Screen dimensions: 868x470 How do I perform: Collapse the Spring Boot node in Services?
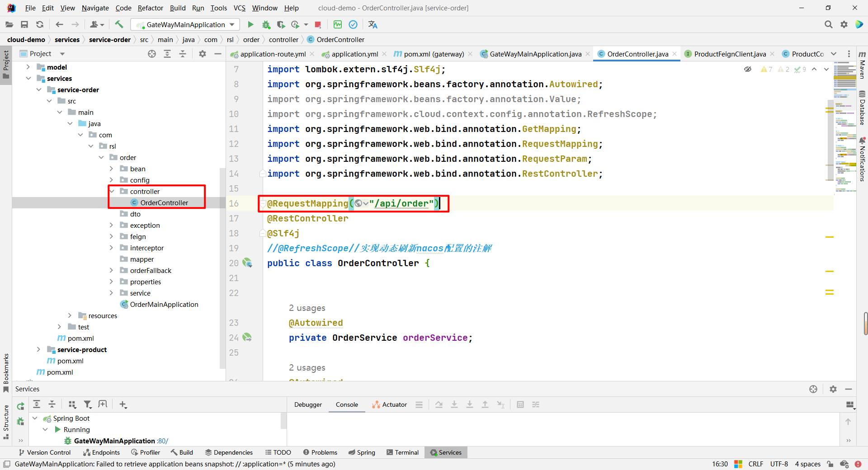tap(35, 418)
